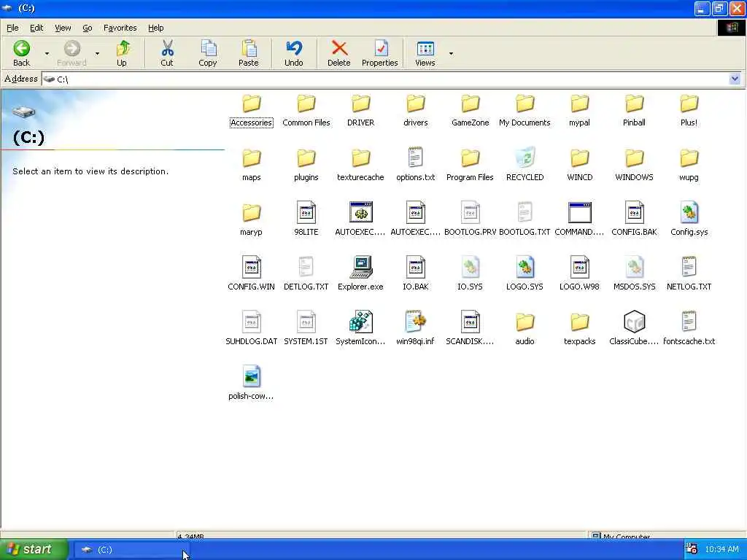This screenshot has height=560, width=747.
Task: Select the WINDOWS folder
Action: [635, 166]
